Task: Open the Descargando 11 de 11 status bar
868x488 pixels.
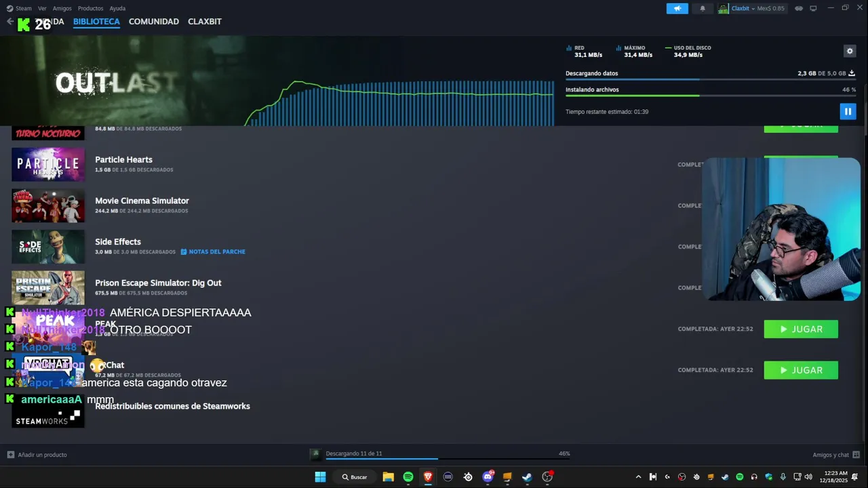Action: tap(441, 454)
